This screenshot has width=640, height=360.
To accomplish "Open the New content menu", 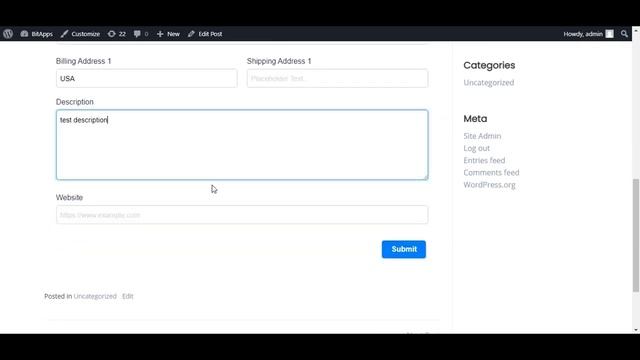I will 168,34.
